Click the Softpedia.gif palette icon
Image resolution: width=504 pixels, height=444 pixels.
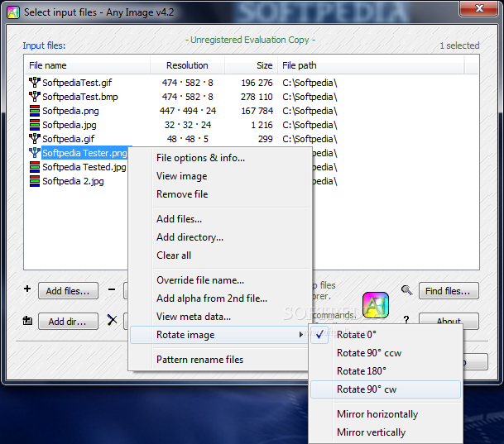click(x=35, y=139)
